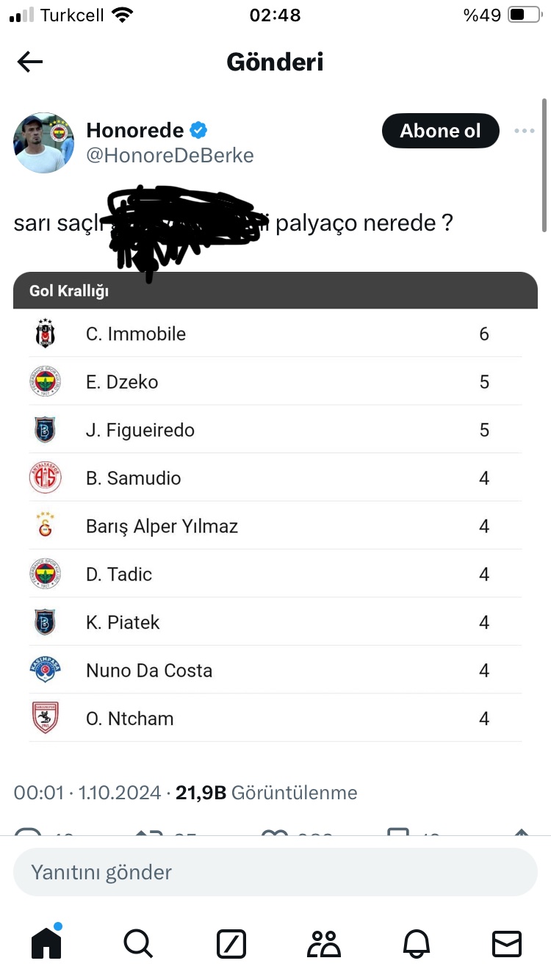551x980 pixels.
Task: Tap the Beşiktaş logo beside C. Immobile
Action: [46, 334]
